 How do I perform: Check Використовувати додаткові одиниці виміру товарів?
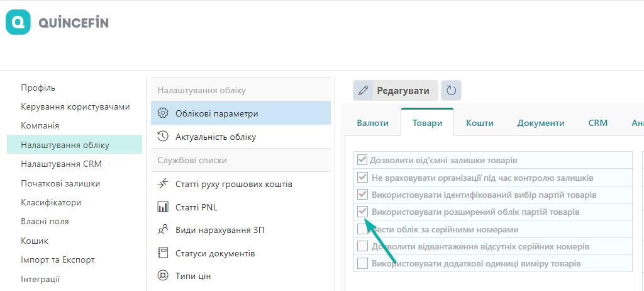tap(362, 263)
